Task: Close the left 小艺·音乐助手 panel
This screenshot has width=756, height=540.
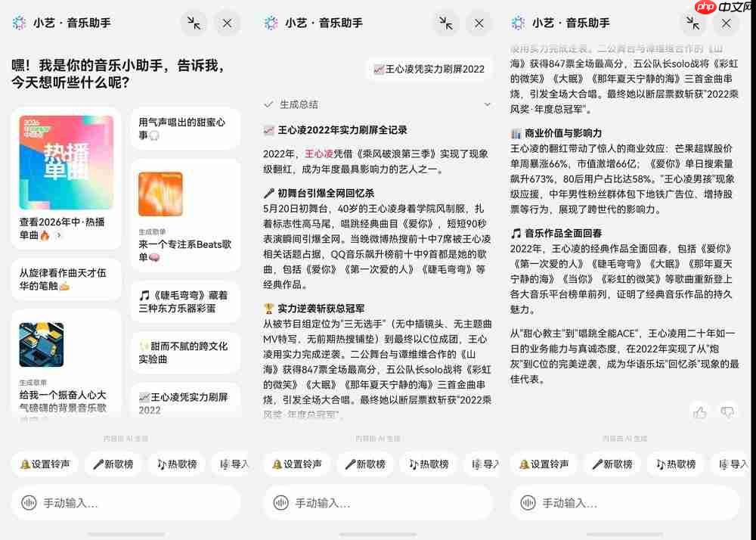Action: [x=227, y=23]
